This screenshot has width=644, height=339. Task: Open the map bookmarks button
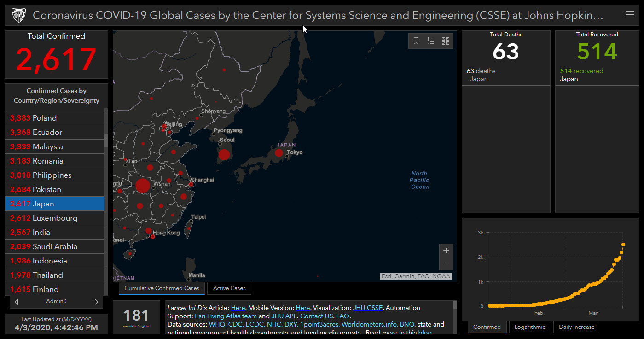coord(416,41)
